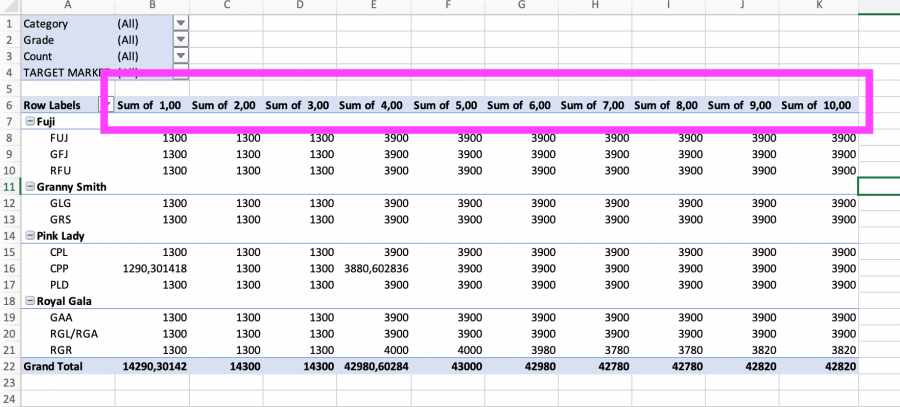The height and width of the screenshot is (407, 900).
Task: Click the Royal Gala group label
Action: [x=64, y=301]
